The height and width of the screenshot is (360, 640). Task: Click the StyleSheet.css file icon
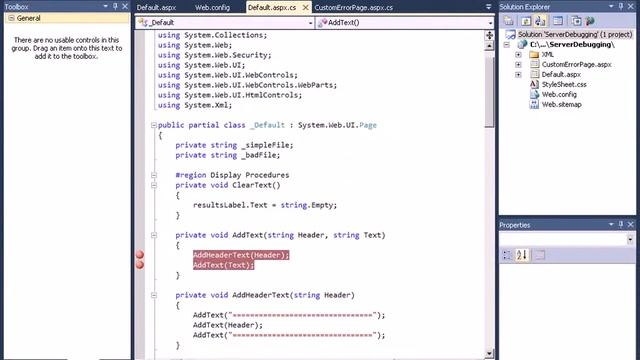coord(534,84)
